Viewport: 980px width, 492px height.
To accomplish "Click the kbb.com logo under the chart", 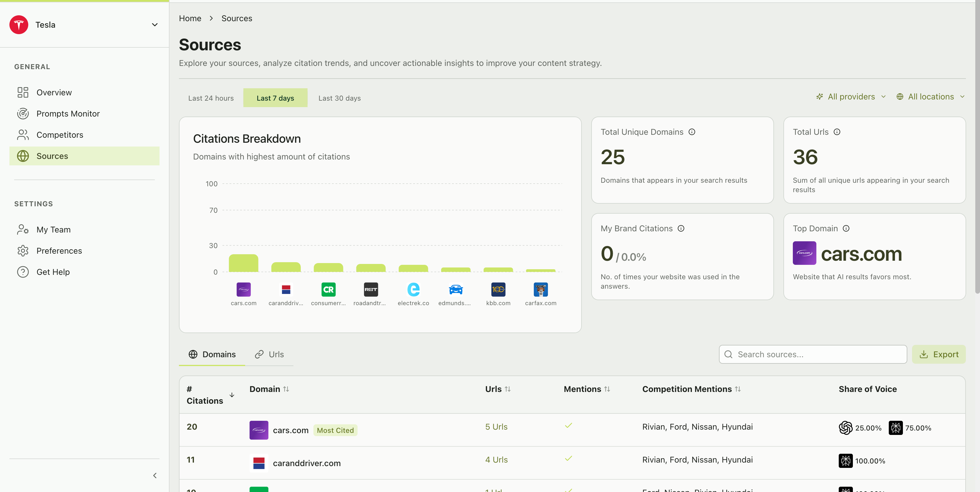I will coord(498,290).
